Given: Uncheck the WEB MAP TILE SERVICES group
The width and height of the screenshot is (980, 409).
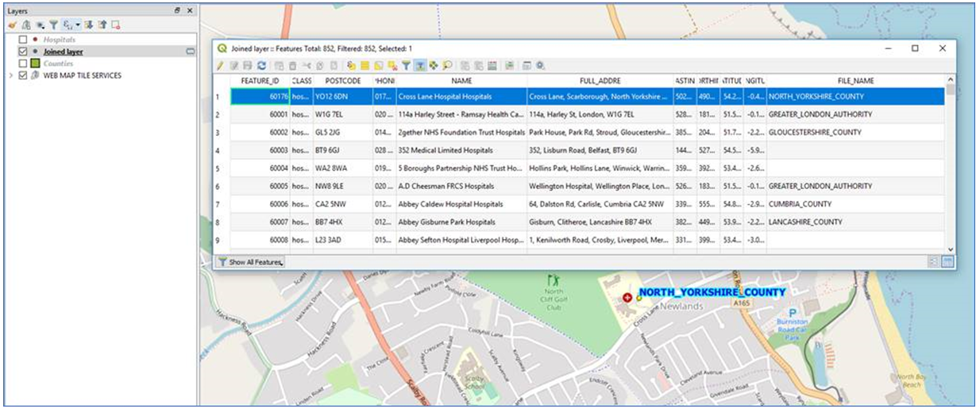Looking at the screenshot, I should pyautogui.click(x=23, y=75).
